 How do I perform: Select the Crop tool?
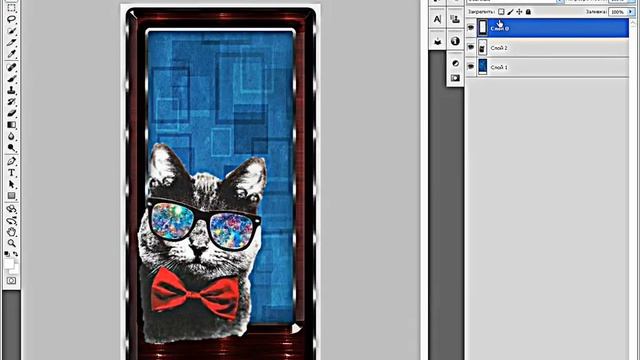11,42
